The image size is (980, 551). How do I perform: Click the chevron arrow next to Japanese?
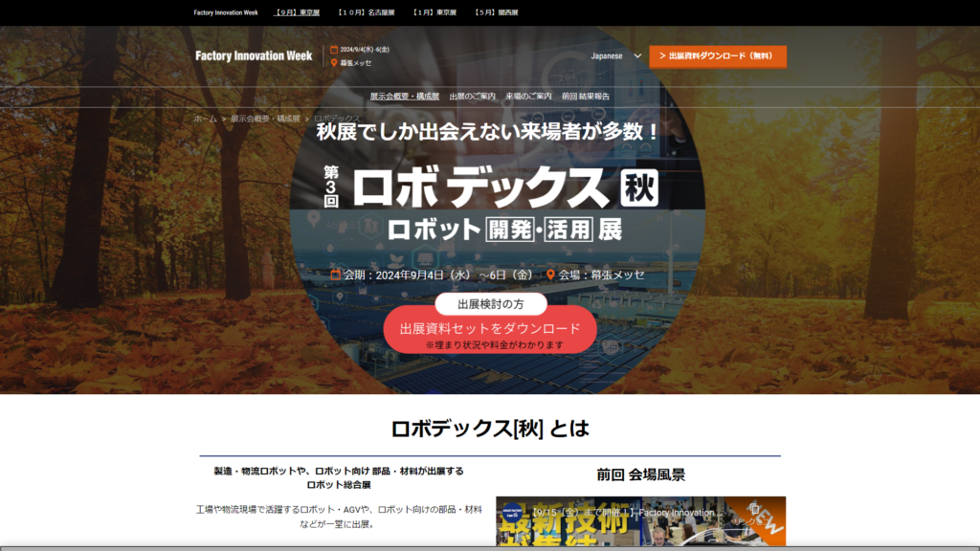[637, 55]
